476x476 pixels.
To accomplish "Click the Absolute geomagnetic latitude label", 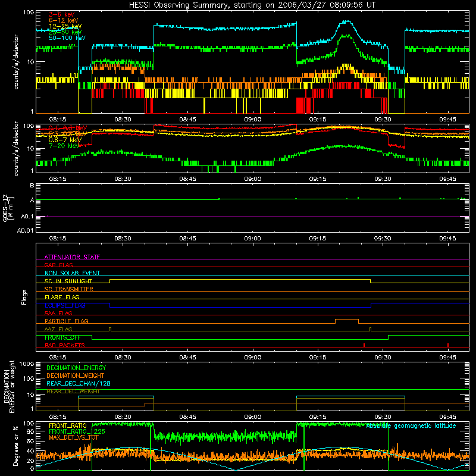I will (411, 425).
